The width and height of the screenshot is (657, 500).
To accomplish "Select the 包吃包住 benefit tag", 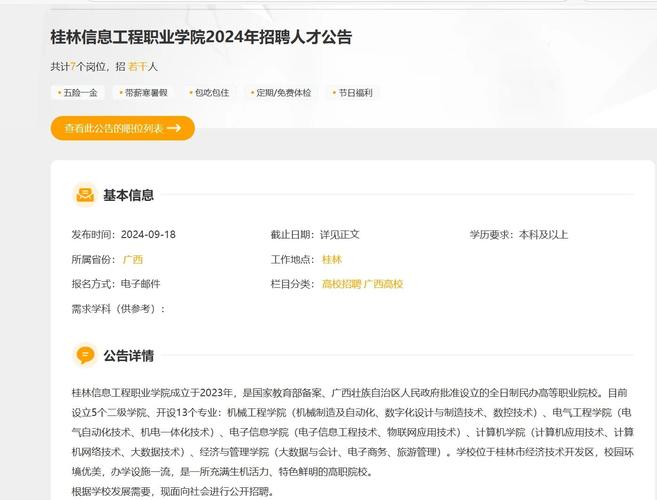I will click(x=210, y=93).
